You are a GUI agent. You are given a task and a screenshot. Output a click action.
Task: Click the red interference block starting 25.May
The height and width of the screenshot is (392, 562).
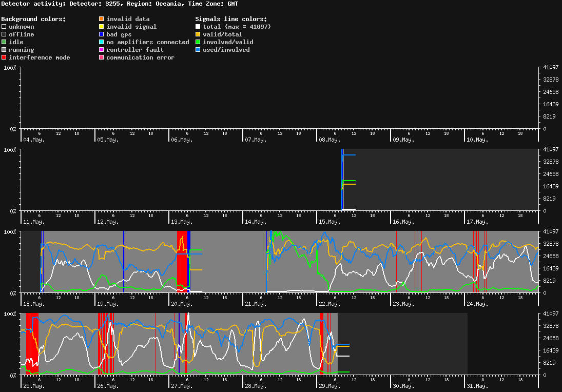32,344
